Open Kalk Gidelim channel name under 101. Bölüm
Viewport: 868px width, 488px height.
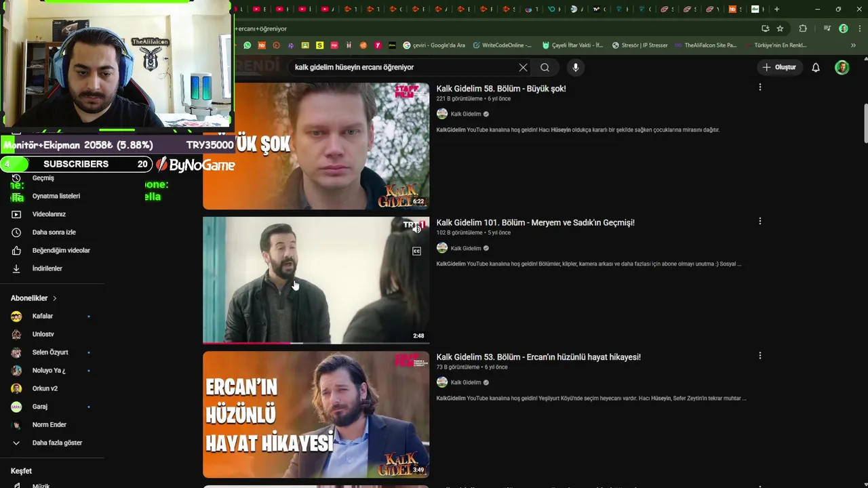[x=466, y=248]
